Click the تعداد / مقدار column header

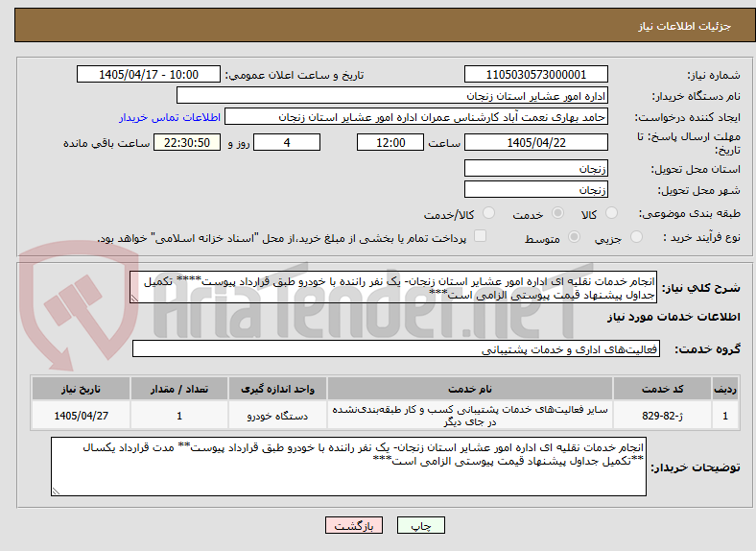[179, 389]
